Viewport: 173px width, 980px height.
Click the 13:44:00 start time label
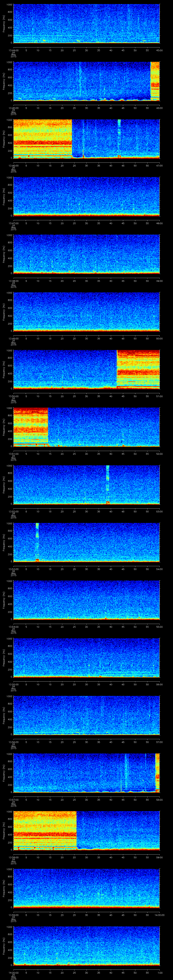(13, 50)
